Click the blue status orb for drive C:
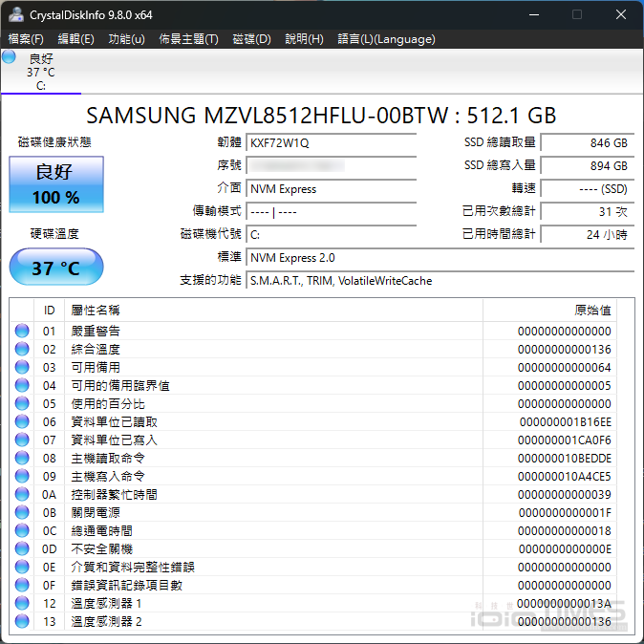 9,56
